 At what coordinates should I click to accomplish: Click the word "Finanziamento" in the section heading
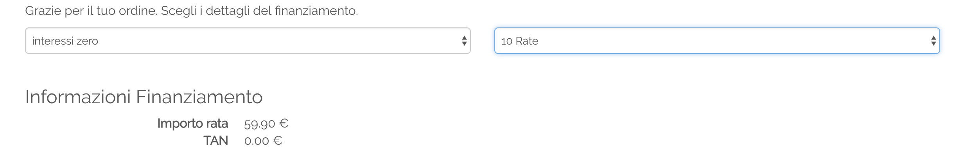[199, 97]
